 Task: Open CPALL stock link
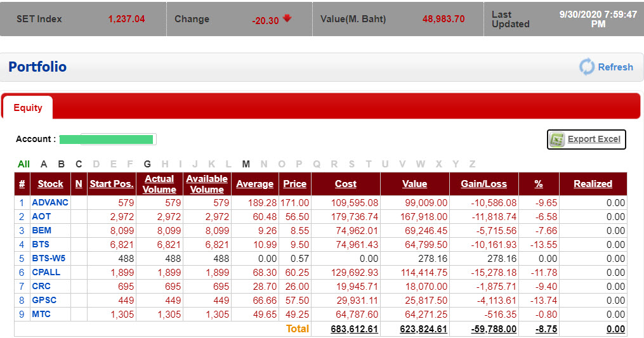[46, 272]
